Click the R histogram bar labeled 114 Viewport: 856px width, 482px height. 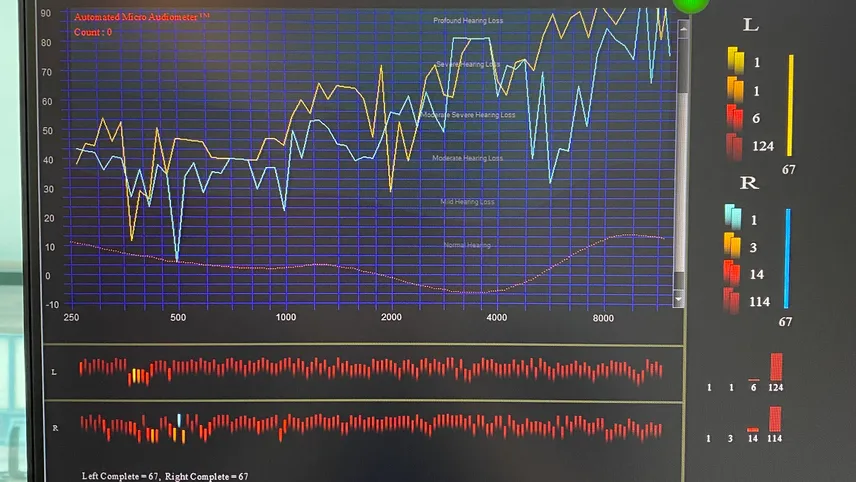tap(775, 419)
